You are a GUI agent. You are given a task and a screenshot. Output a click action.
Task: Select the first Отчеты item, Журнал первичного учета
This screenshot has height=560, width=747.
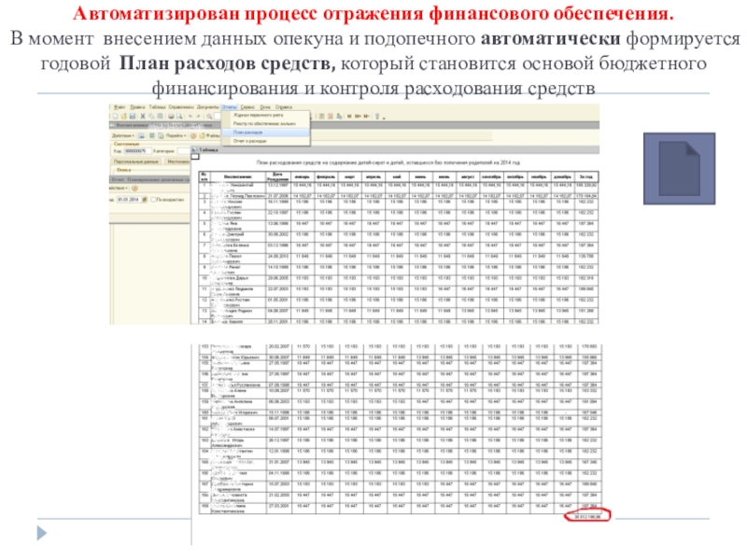coord(265,115)
